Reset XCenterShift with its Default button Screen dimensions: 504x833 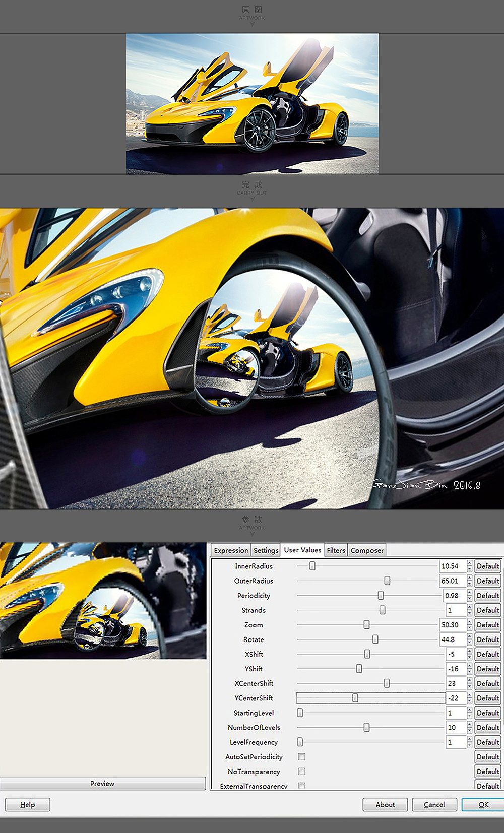[488, 683]
